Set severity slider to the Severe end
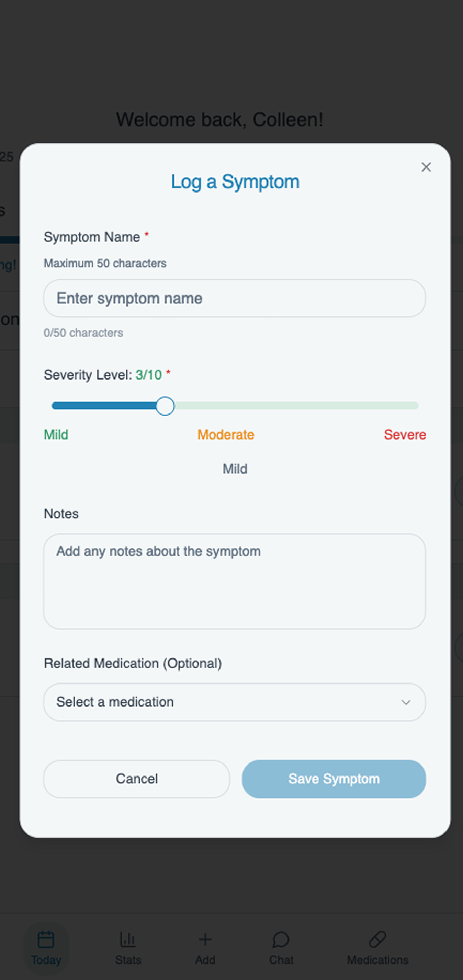Image resolution: width=463 pixels, height=980 pixels. (416, 406)
